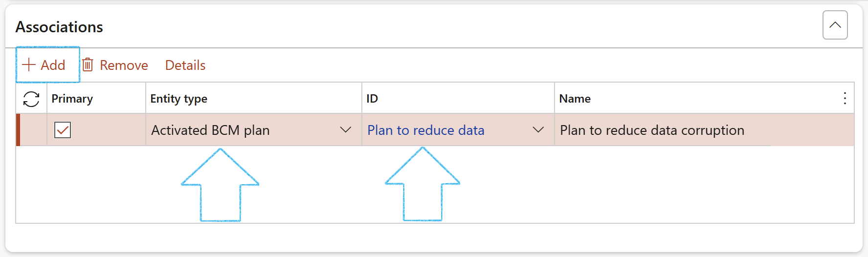Sort by the Entity type column header
868x257 pixels.
click(x=179, y=99)
